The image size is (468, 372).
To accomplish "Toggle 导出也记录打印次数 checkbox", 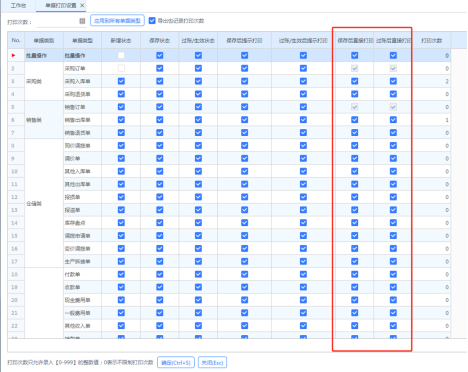I will tap(152, 21).
